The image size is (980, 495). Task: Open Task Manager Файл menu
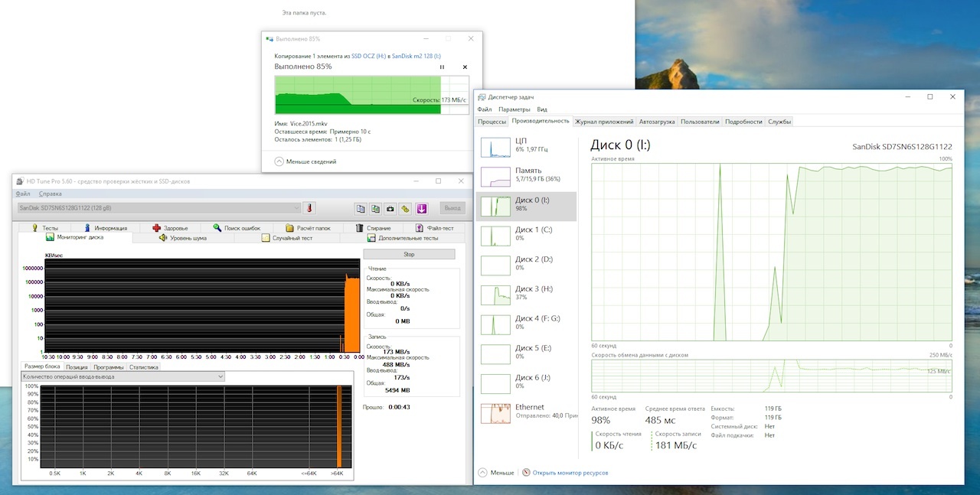(485, 109)
